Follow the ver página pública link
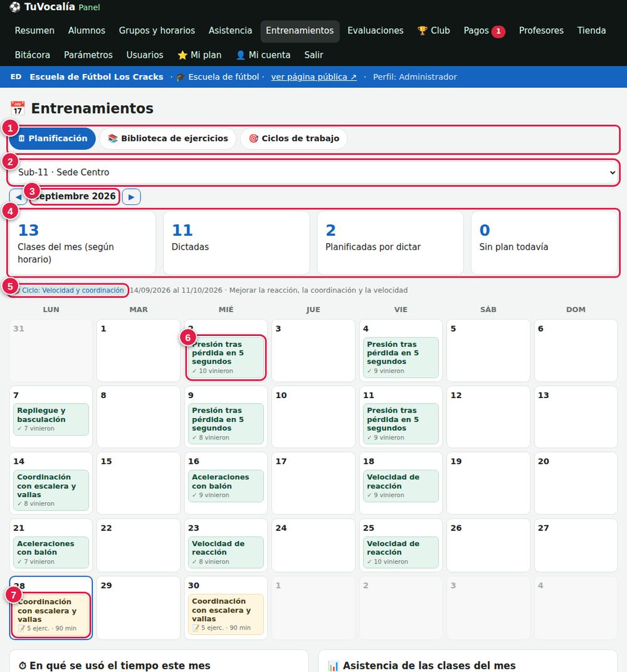Screen dimensions: 627x672 pyautogui.click(x=313, y=76)
